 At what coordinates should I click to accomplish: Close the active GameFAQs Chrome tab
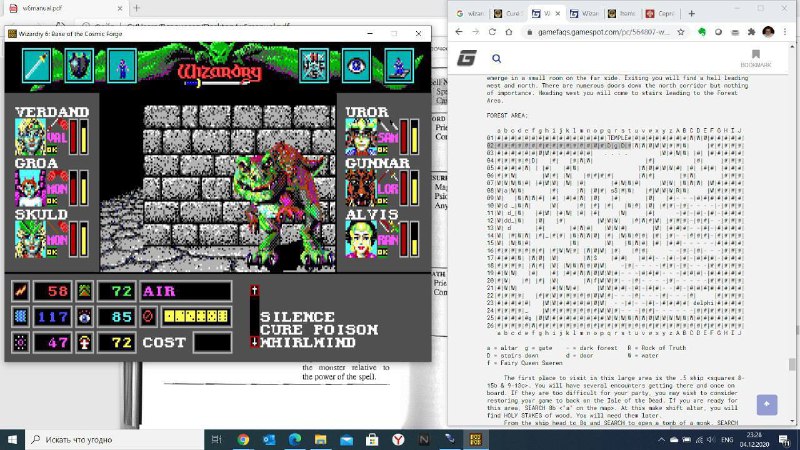tap(558, 14)
